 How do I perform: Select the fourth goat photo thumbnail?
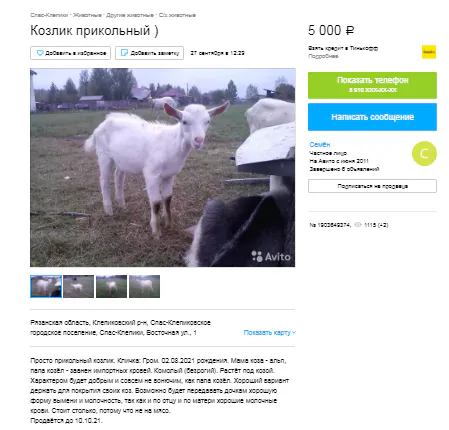click(144, 286)
